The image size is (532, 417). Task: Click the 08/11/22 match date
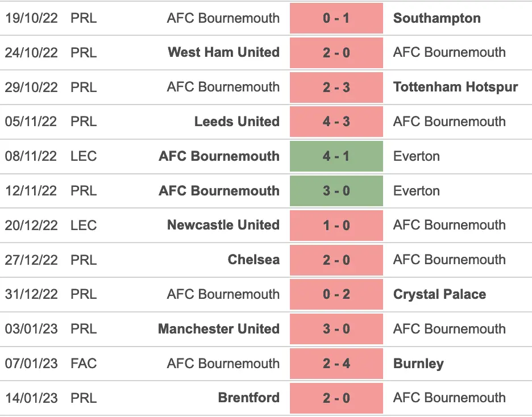click(x=31, y=156)
